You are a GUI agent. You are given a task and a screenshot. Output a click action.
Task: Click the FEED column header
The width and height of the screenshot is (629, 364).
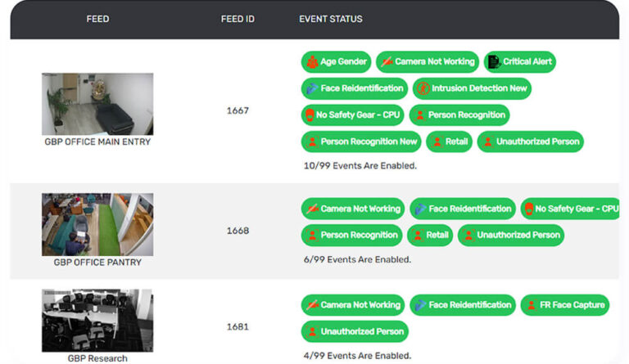point(97,19)
